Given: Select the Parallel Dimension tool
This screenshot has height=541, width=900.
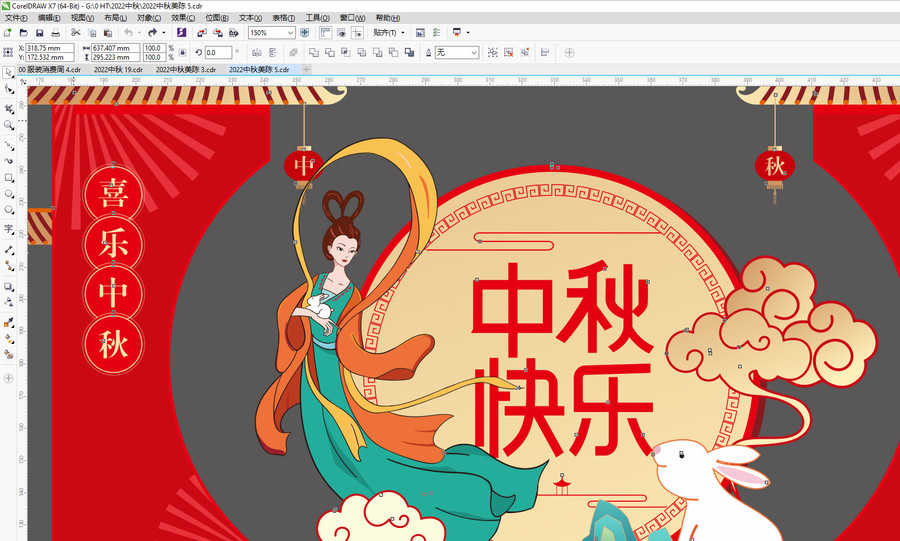Looking at the screenshot, I should click(8, 250).
